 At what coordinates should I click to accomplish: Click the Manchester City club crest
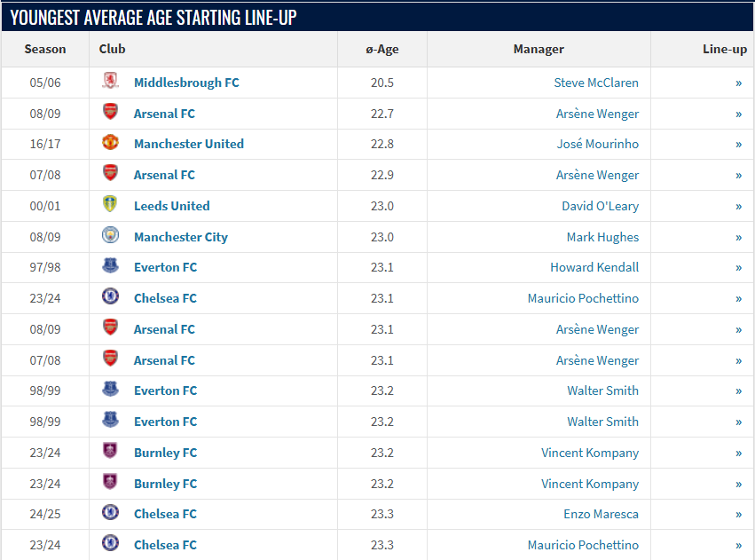[110, 236]
